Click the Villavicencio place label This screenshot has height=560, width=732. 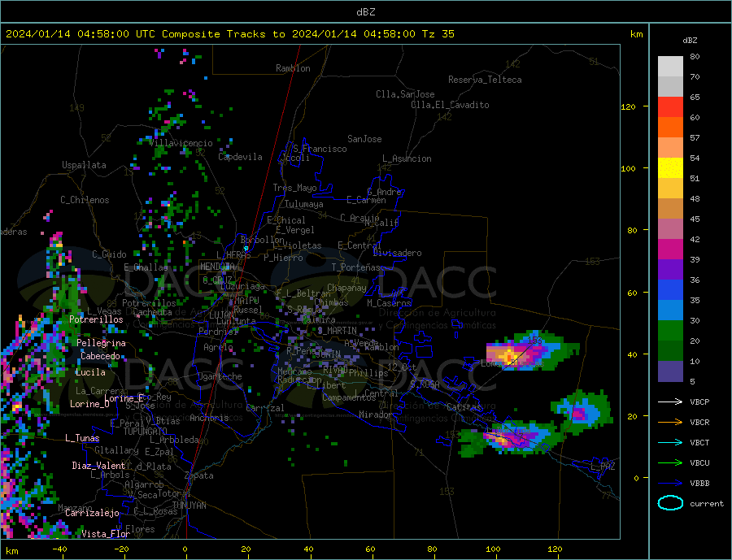click(181, 143)
